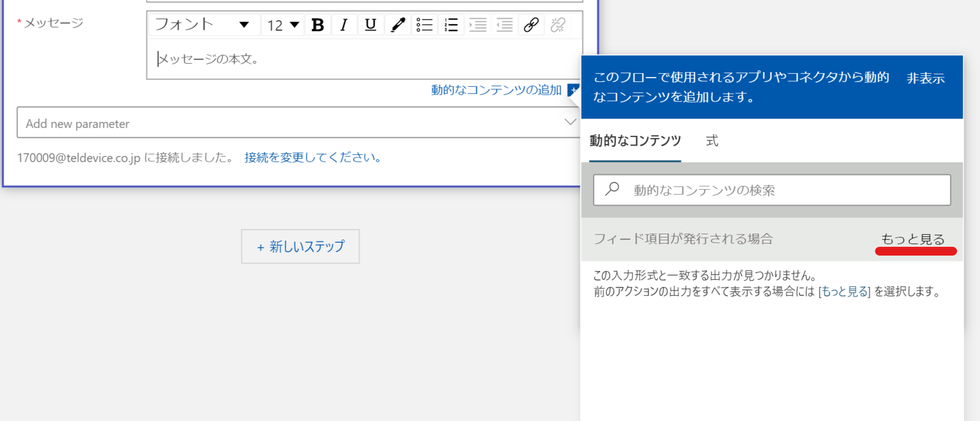
Task: Open the フォント font dropdown
Action: tap(204, 25)
